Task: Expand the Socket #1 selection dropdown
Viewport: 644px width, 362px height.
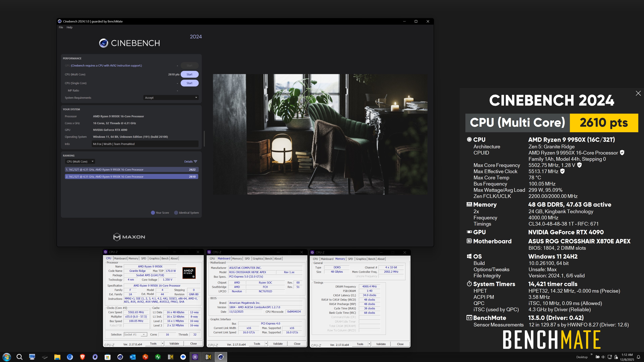Action: [144, 335]
